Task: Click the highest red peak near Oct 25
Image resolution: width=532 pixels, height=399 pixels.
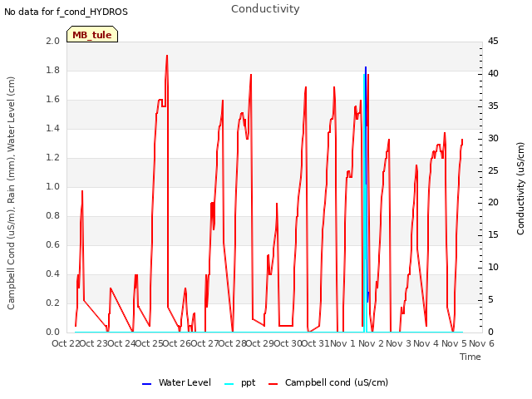Action: click(x=167, y=56)
